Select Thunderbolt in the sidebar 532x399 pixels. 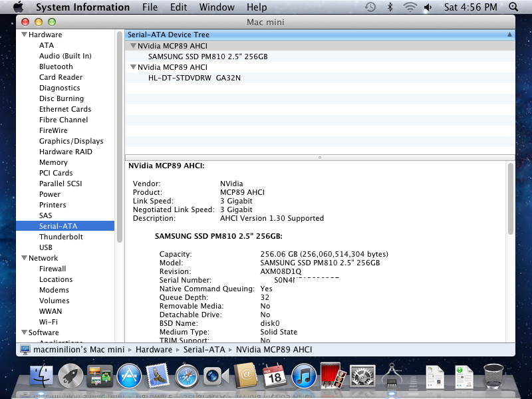[x=61, y=237]
